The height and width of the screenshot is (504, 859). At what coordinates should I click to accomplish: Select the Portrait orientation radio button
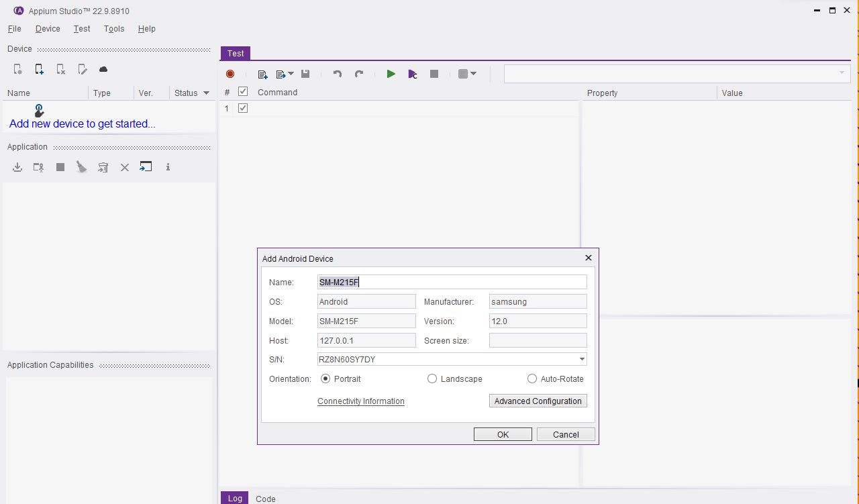(x=325, y=379)
